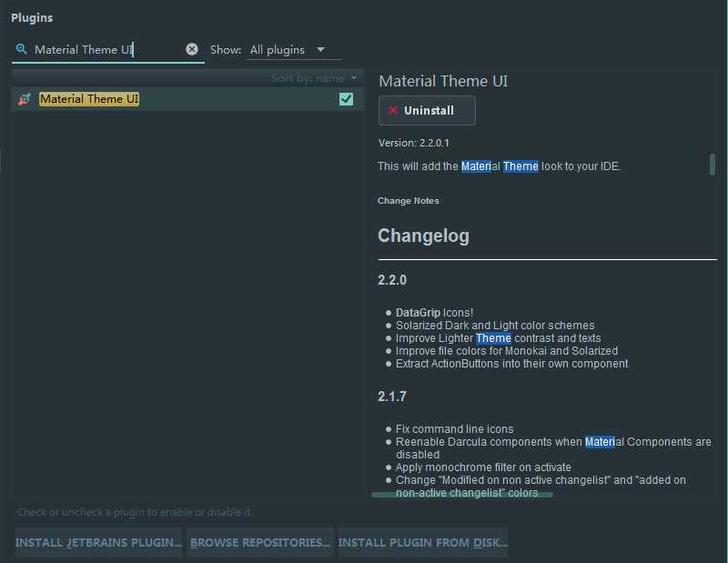This screenshot has width=728, height=563.
Task: Open the Show All plugins dropdown
Action: click(293, 50)
